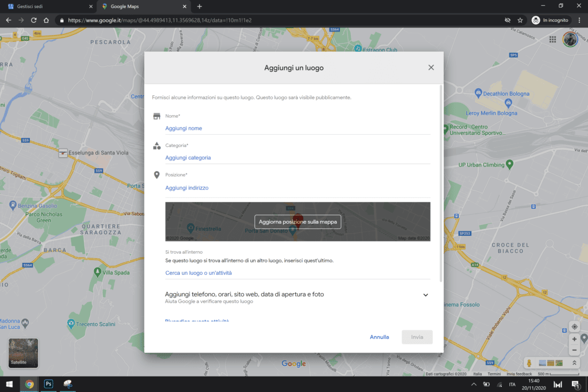
Task: Click the Annulla button
Action: click(x=379, y=337)
